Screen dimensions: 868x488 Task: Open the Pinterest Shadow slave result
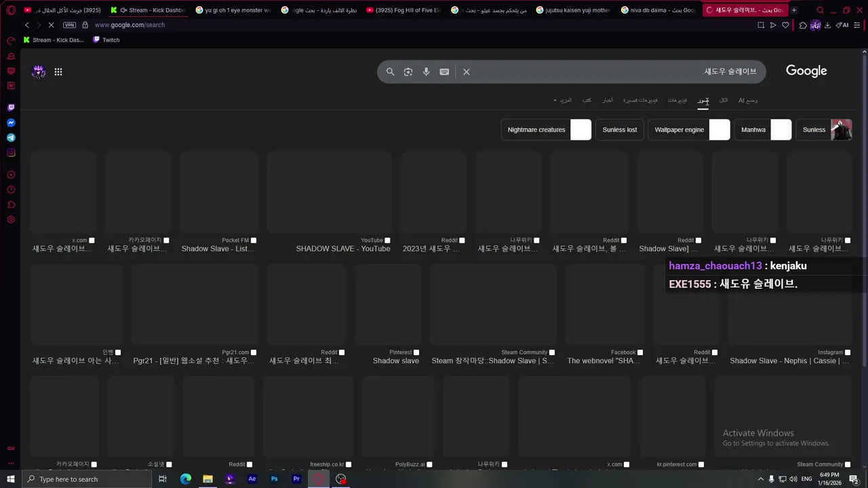[388, 315]
